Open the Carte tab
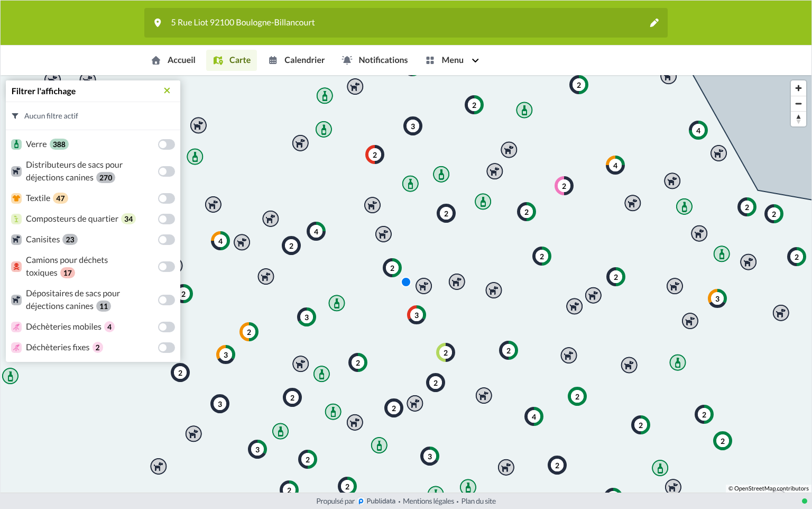Image resolution: width=812 pixels, height=509 pixels. [232, 60]
